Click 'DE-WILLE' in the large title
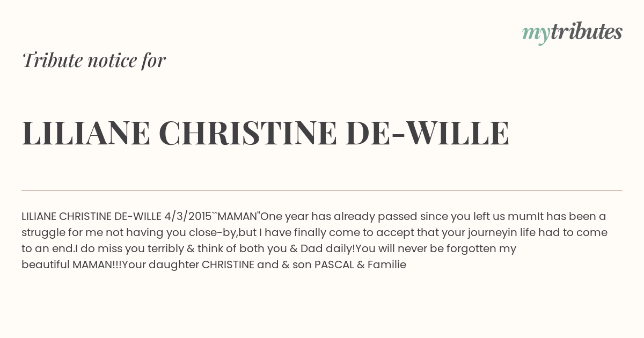This screenshot has width=644, height=338. point(427,133)
